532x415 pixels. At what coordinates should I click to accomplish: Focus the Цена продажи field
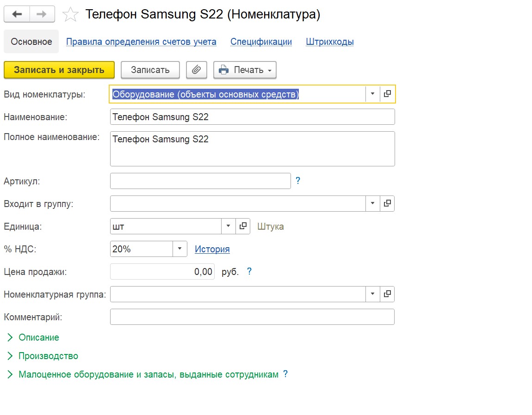click(x=162, y=272)
